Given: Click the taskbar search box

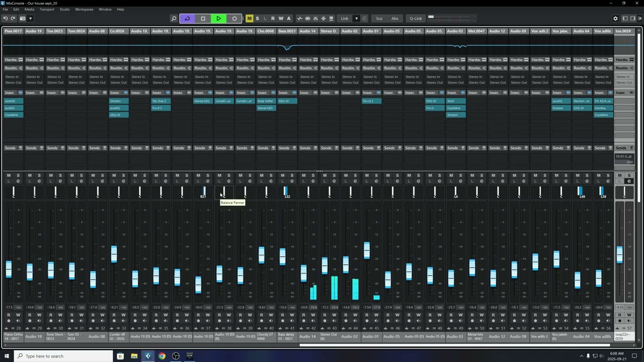Looking at the screenshot, I should click(x=64, y=356).
